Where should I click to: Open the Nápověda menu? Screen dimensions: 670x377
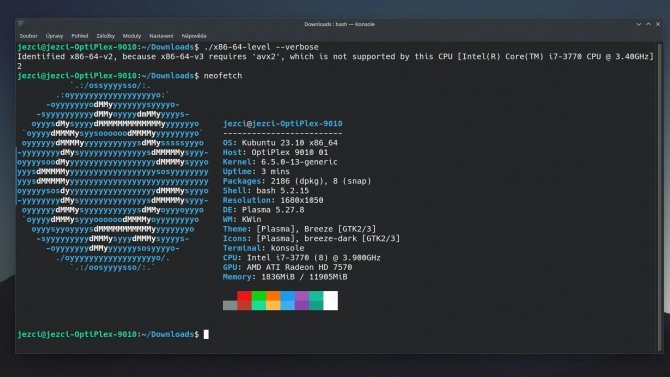pos(194,36)
